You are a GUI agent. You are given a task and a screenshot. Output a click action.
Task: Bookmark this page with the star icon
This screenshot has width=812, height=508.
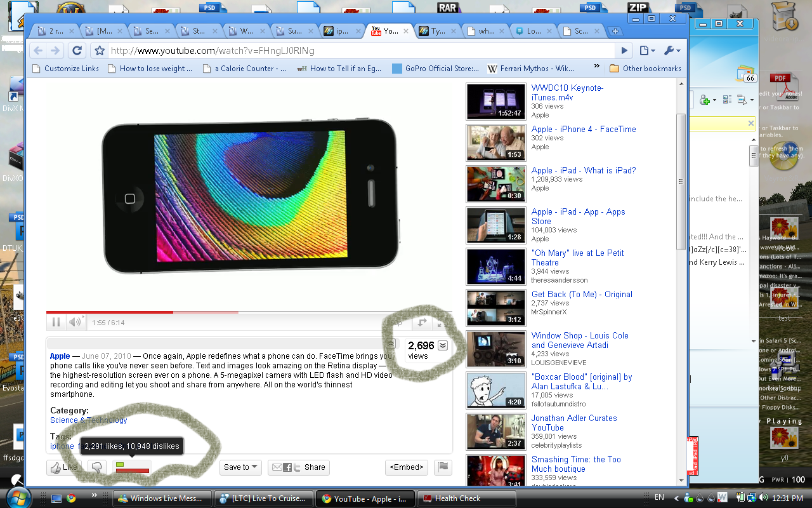pyautogui.click(x=99, y=51)
